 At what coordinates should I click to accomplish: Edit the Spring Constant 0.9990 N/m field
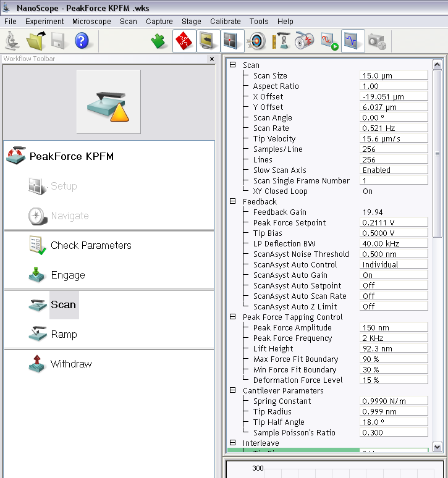tap(394, 401)
